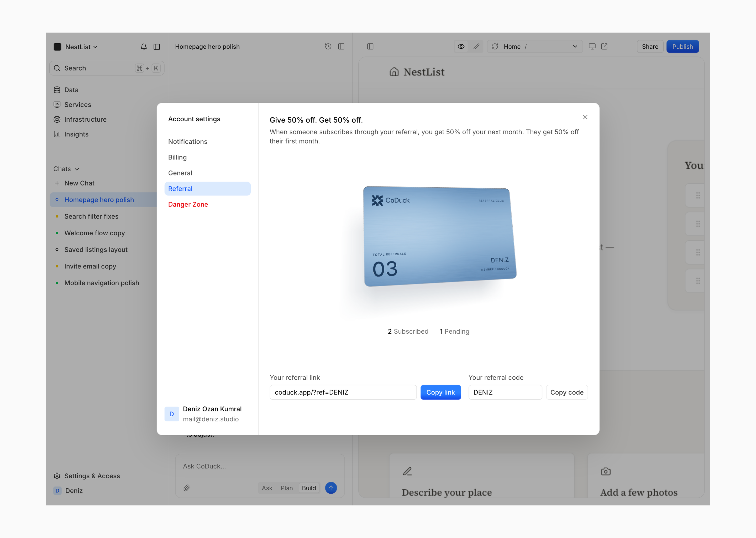This screenshot has height=538, width=756.
Task: Open General settings tab
Action: (x=208, y=173)
